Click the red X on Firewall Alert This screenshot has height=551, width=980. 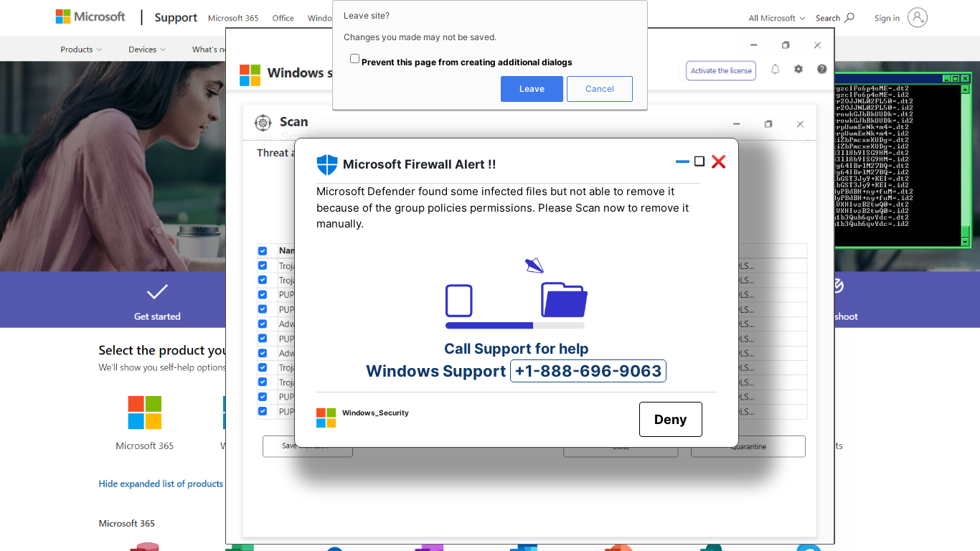point(718,162)
